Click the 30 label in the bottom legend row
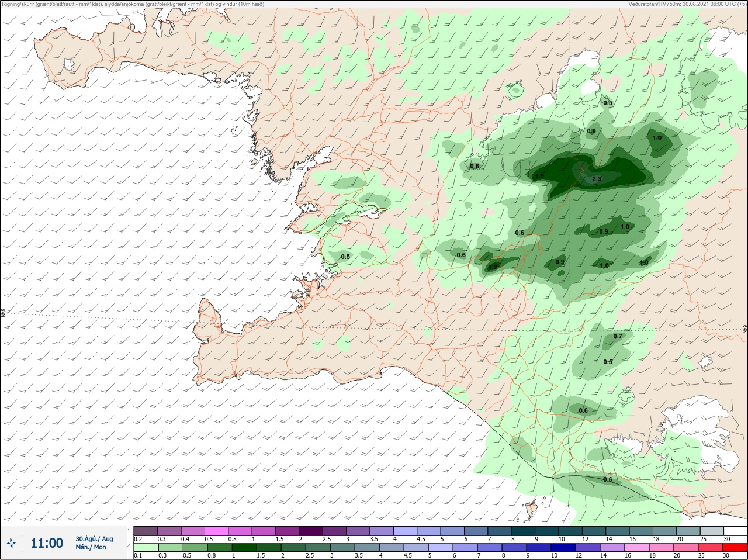The height and width of the screenshot is (560, 748). tap(726, 556)
